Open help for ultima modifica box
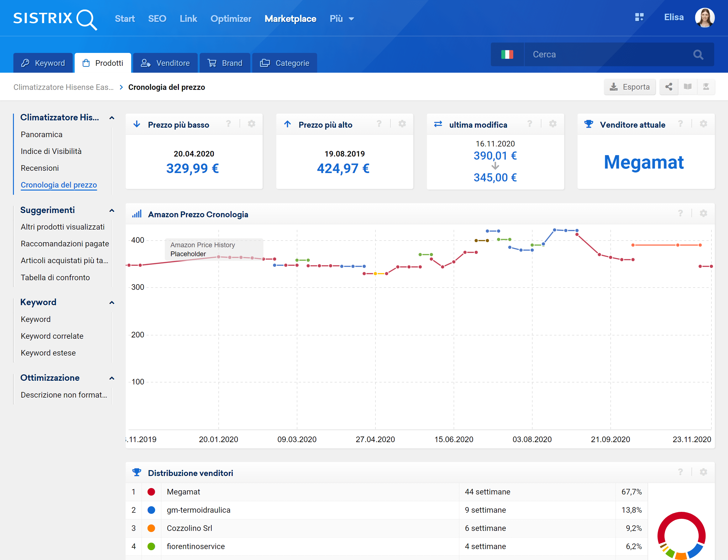The width and height of the screenshot is (728, 560). 530,124
